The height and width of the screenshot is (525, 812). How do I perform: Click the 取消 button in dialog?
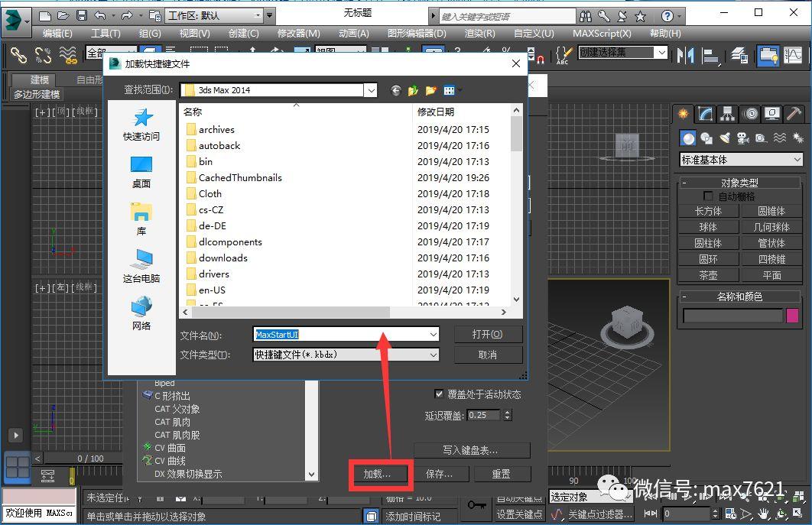(488, 355)
